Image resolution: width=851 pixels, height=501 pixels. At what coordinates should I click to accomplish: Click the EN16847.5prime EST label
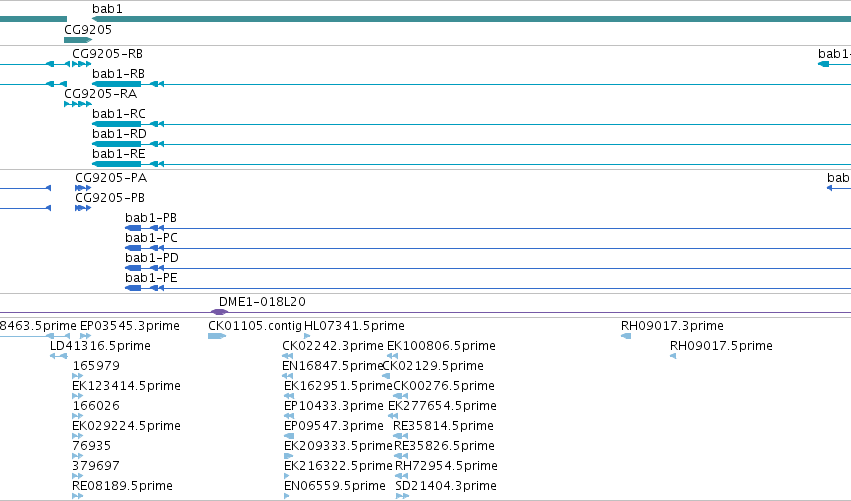point(333,366)
